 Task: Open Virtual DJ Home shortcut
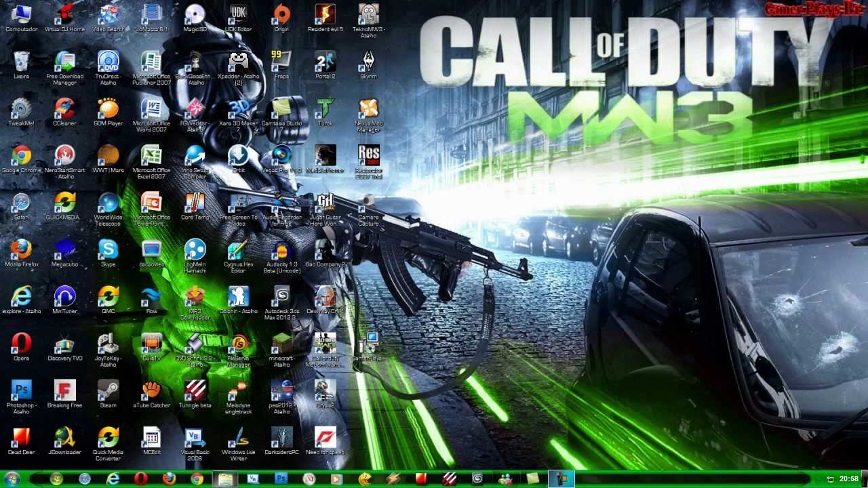[x=65, y=18]
